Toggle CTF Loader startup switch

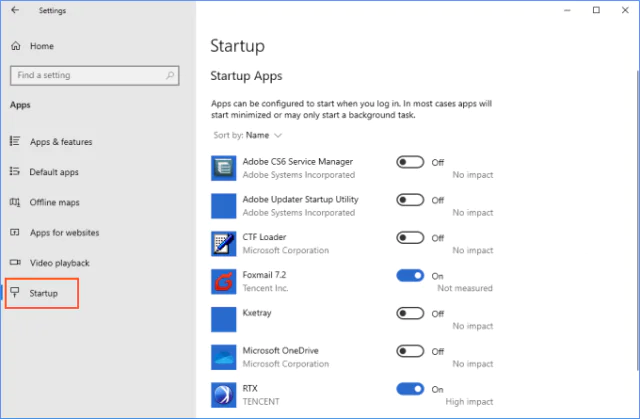410,238
